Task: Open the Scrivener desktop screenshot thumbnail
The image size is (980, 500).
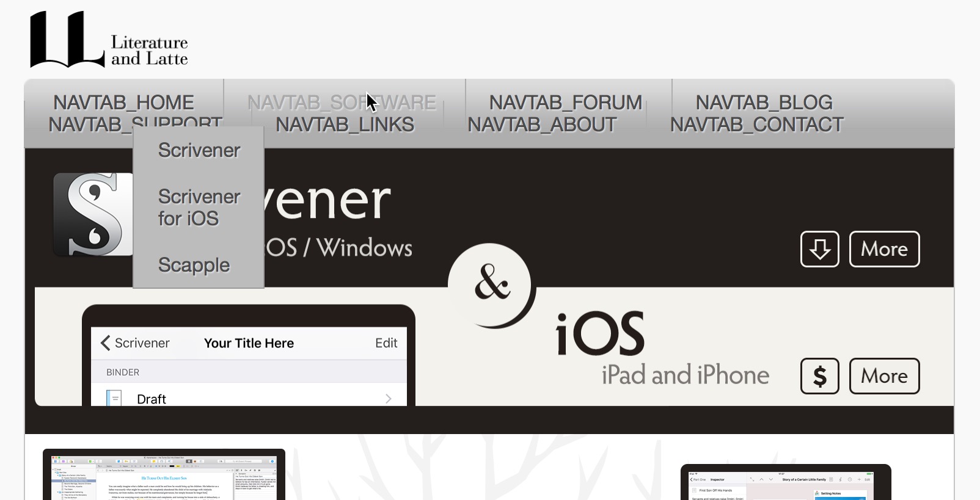Action: click(x=164, y=474)
